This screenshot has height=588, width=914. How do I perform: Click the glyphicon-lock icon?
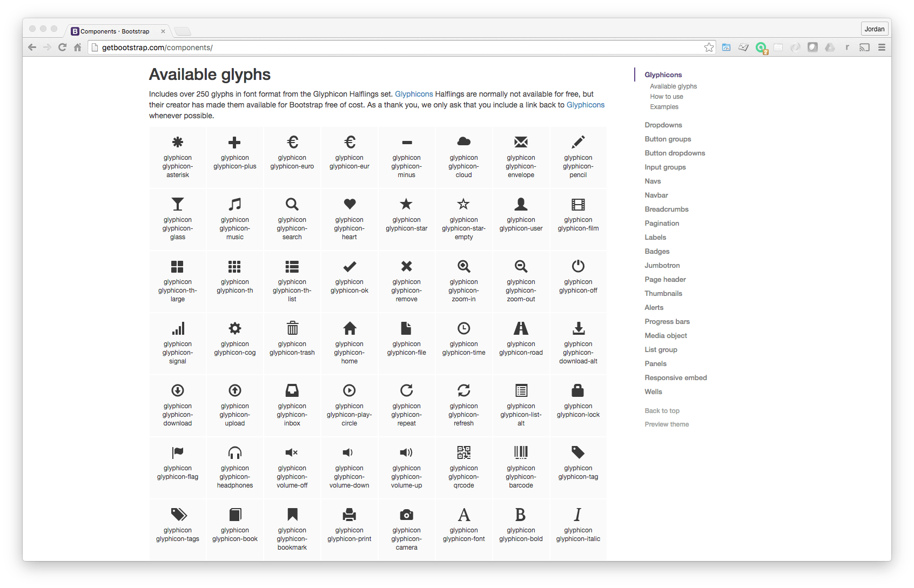point(578,390)
